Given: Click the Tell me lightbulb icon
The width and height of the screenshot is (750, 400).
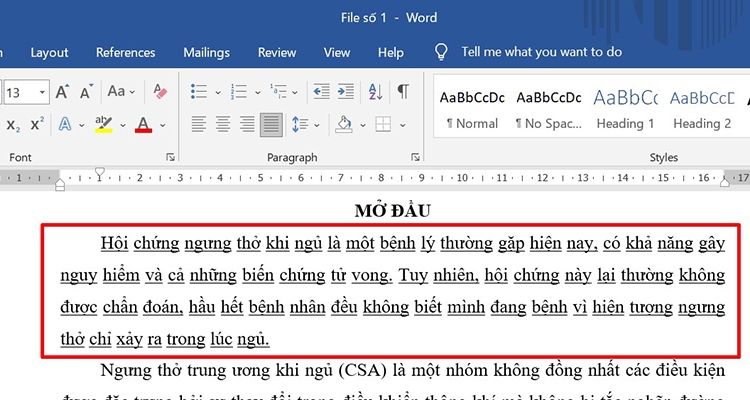Looking at the screenshot, I should (441, 52).
